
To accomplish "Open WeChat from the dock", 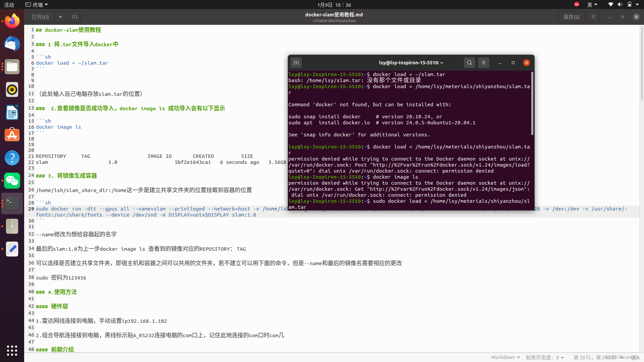I will 12,181.
